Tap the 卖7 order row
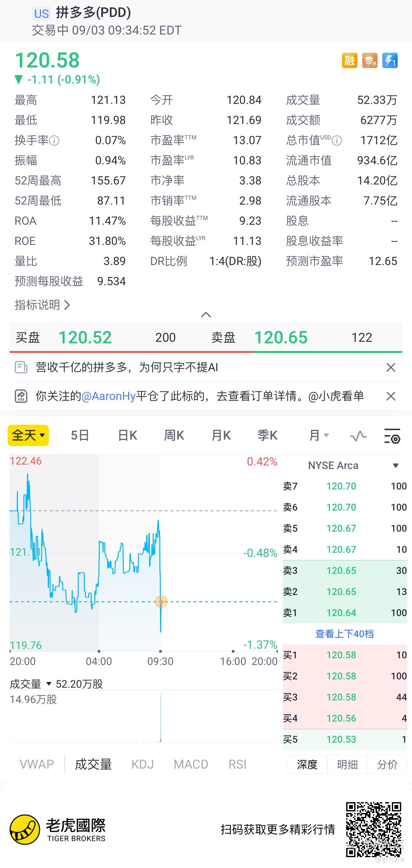The width and height of the screenshot is (412, 868). point(345,486)
